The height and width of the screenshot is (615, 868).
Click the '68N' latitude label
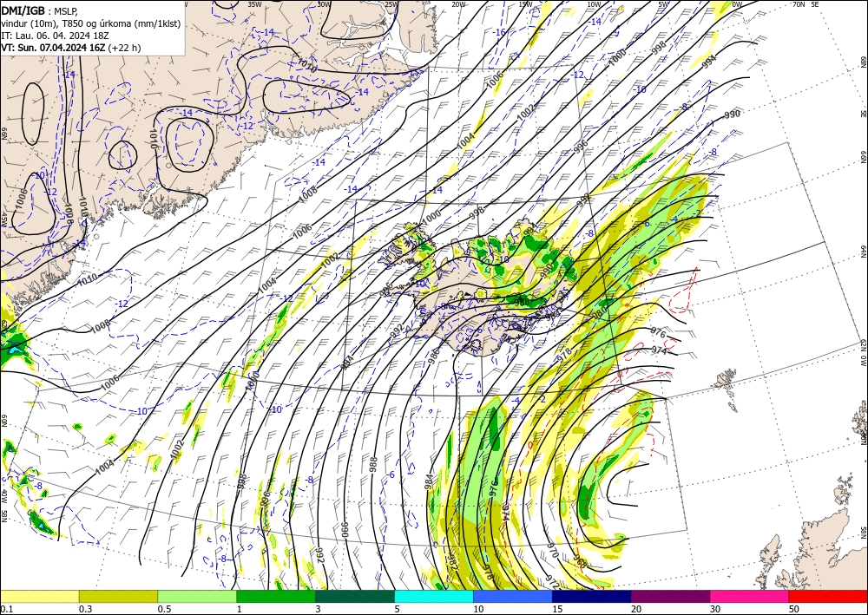[x=863, y=62]
